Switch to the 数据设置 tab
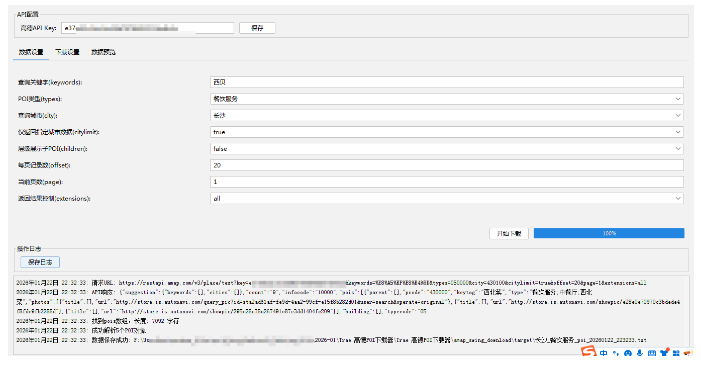 [31, 52]
